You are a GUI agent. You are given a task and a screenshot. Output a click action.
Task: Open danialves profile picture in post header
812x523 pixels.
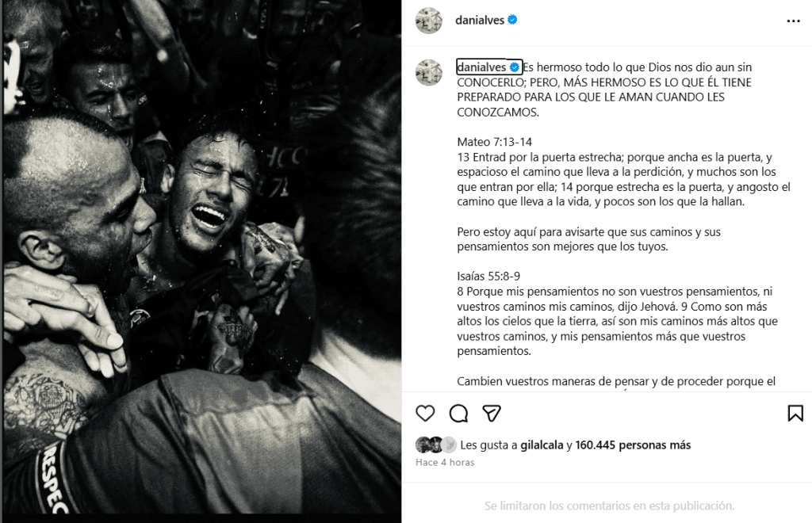(429, 21)
